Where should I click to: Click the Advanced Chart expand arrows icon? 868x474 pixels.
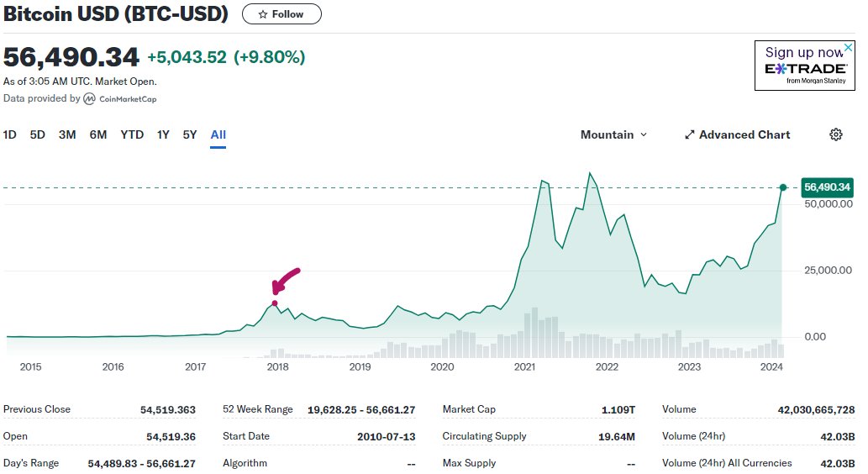689,134
